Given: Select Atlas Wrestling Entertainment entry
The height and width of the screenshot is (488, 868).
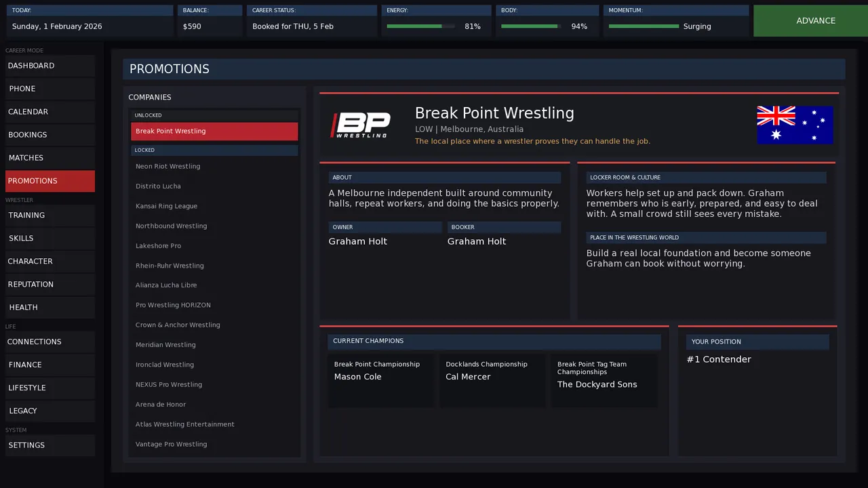Looking at the screenshot, I should coord(214,424).
